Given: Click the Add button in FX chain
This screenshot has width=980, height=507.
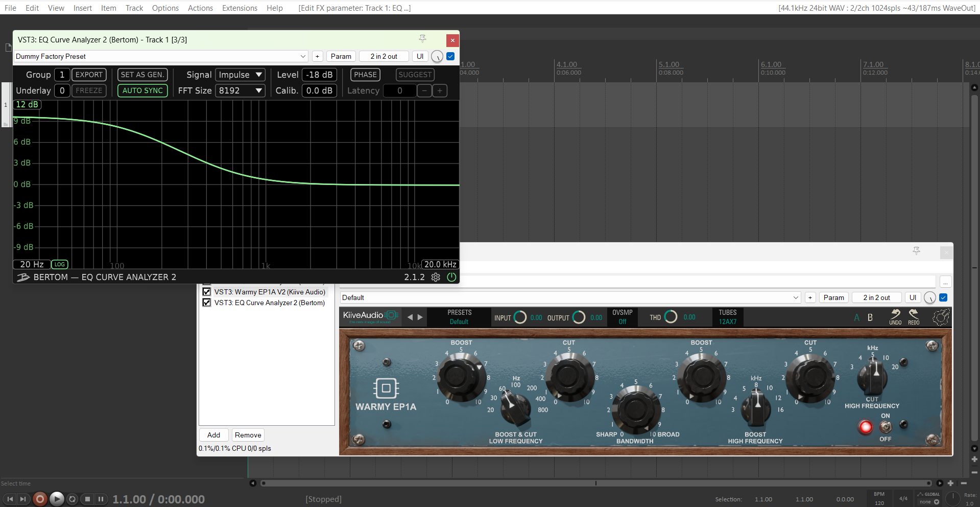Looking at the screenshot, I should click(213, 435).
